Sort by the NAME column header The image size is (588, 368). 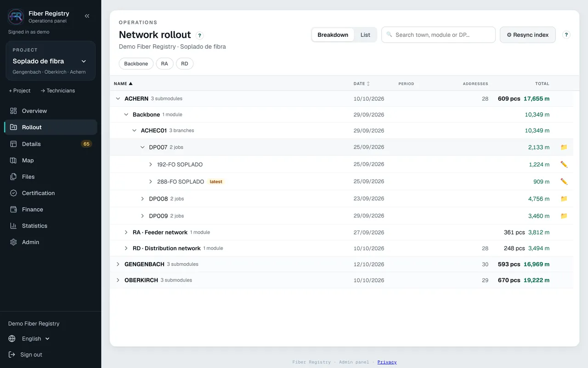123,84
